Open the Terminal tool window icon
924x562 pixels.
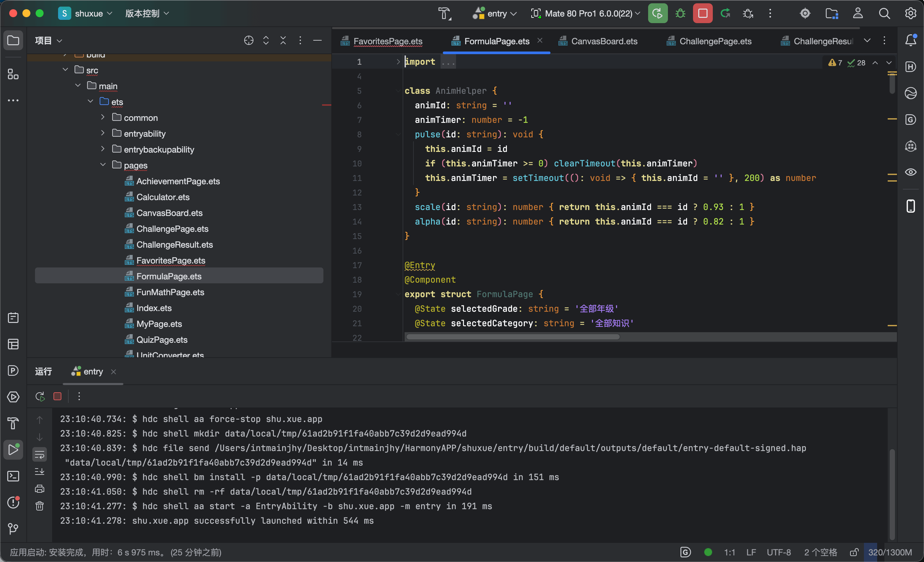pyautogui.click(x=13, y=476)
